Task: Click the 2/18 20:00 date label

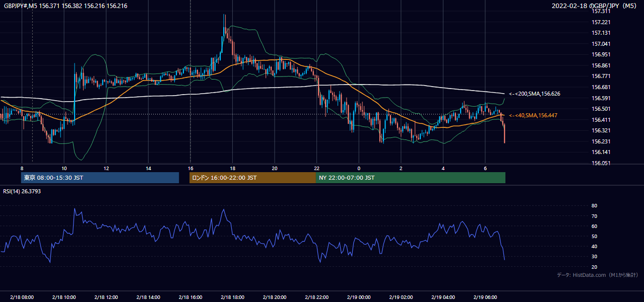Action: click(x=275, y=297)
